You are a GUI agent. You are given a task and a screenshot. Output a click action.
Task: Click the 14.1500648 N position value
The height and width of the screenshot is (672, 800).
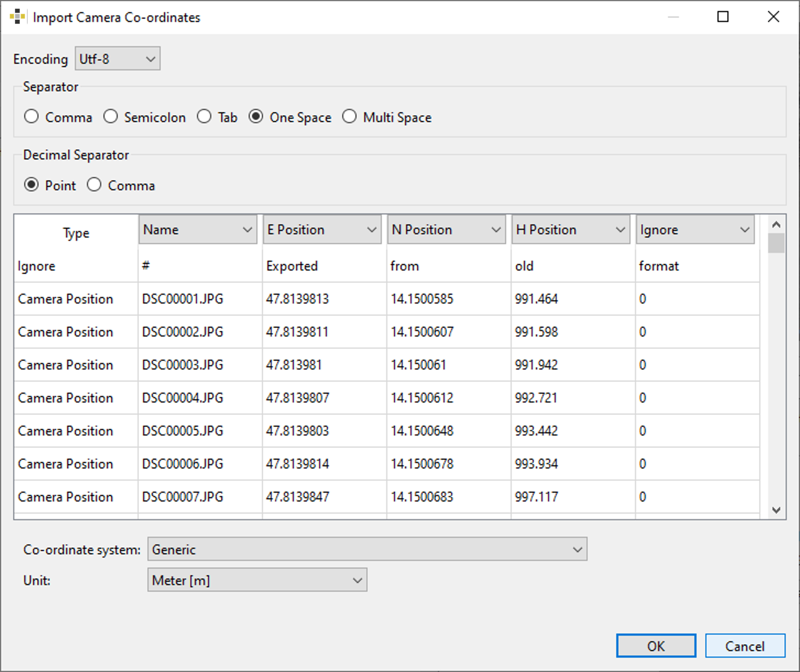coord(448,431)
